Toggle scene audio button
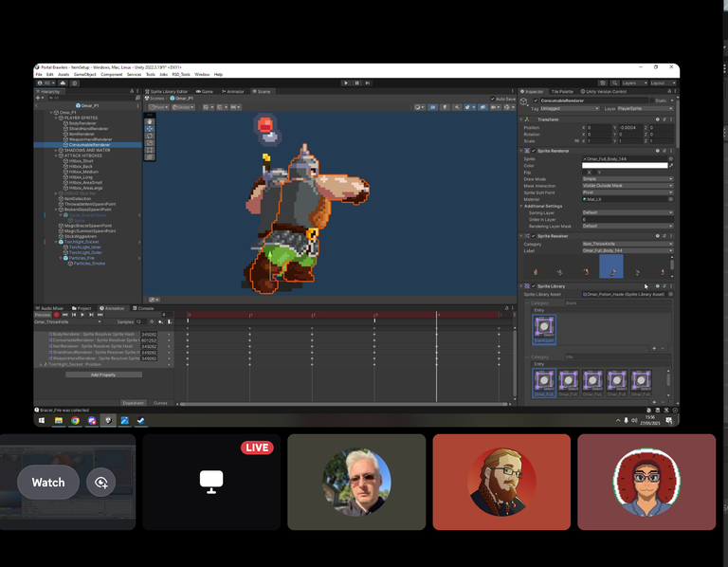The image size is (728, 567). point(457,107)
